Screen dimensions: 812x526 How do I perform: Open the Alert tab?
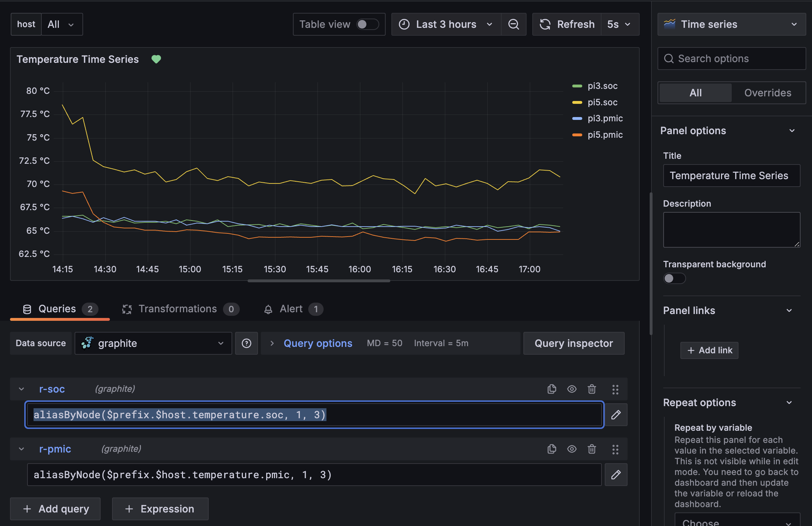coord(291,309)
